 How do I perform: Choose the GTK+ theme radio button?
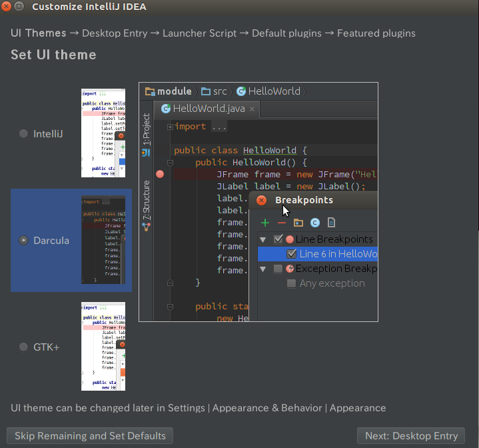(23, 347)
